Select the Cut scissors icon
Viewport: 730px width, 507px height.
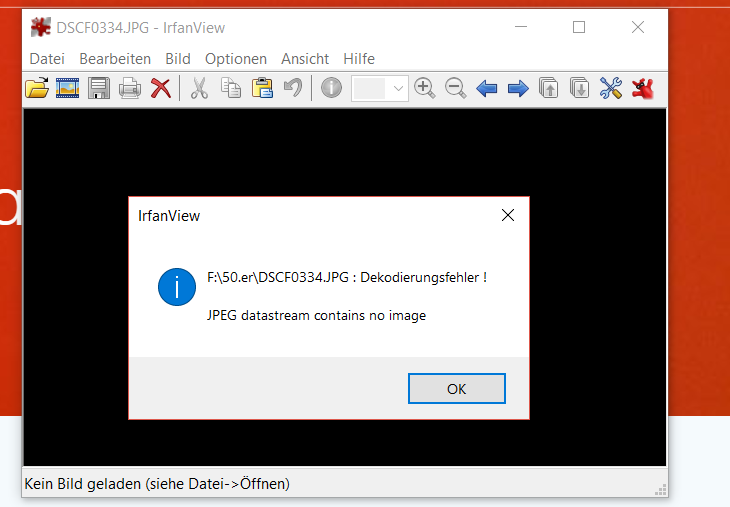[199, 88]
